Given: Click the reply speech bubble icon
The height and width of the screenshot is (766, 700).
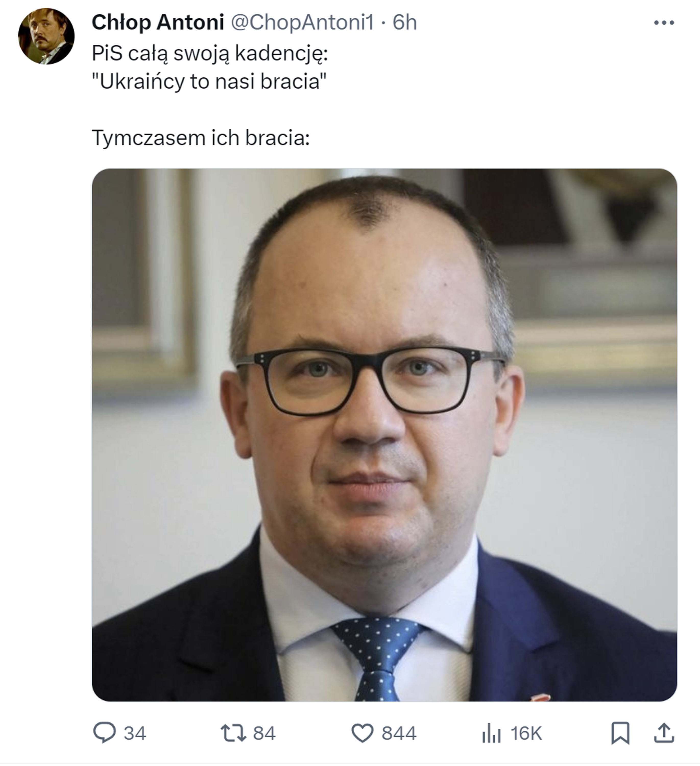Looking at the screenshot, I should point(104,732).
